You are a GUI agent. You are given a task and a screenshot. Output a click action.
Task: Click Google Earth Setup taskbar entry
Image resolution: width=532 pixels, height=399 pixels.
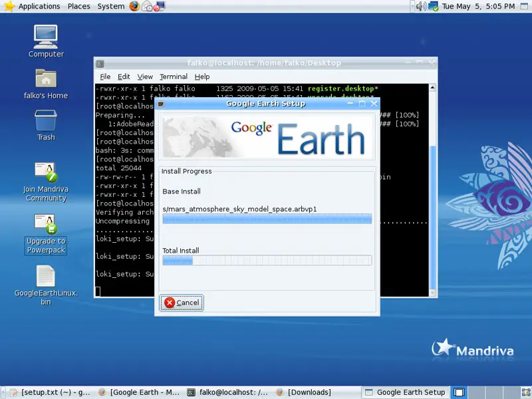point(406,392)
